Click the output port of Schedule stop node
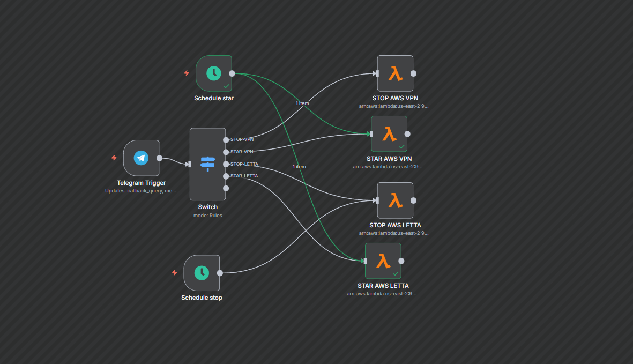This screenshot has width=633, height=364. click(x=220, y=273)
